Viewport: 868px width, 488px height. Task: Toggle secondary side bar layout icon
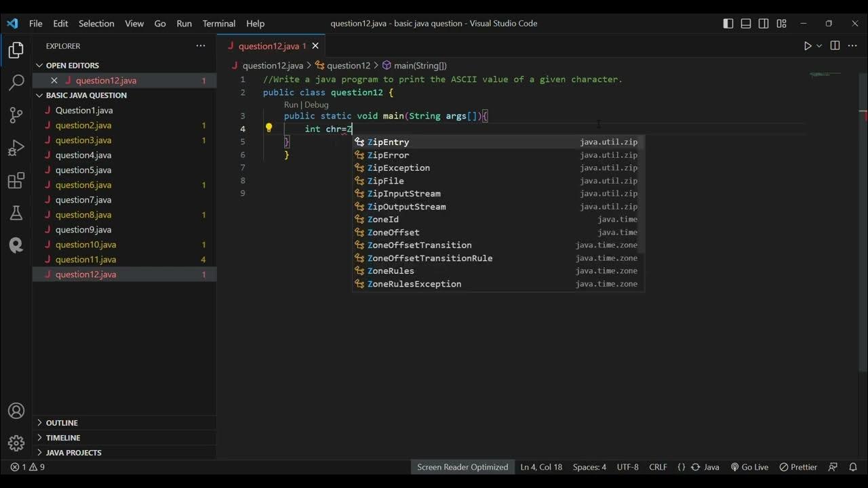point(764,23)
